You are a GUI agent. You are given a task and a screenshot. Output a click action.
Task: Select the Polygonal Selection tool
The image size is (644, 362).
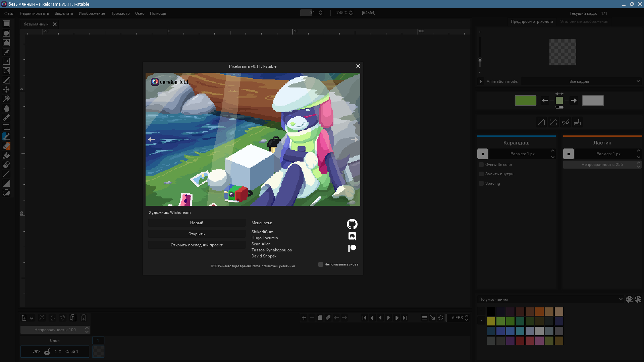6,43
